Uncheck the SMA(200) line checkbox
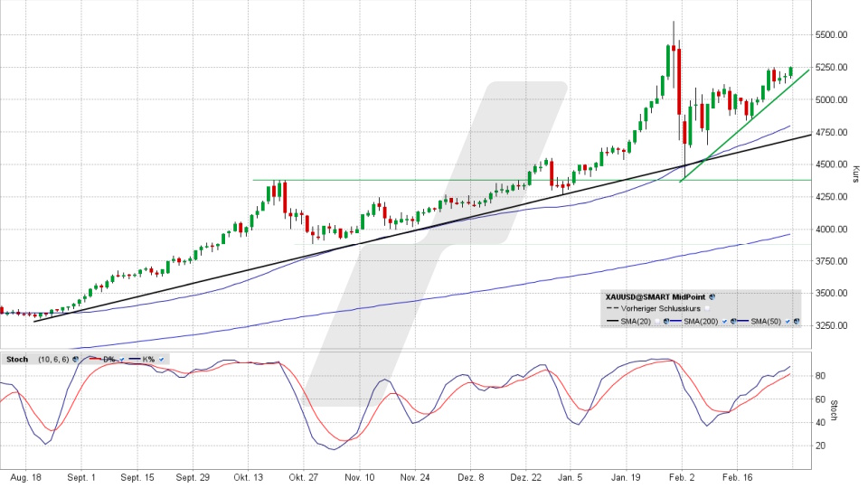 click(724, 321)
